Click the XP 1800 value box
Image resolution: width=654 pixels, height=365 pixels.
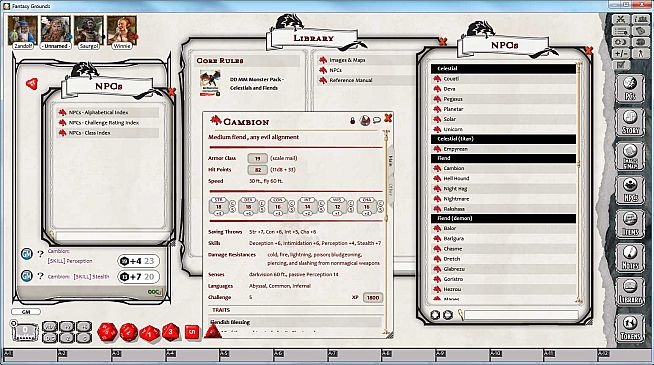click(372, 297)
